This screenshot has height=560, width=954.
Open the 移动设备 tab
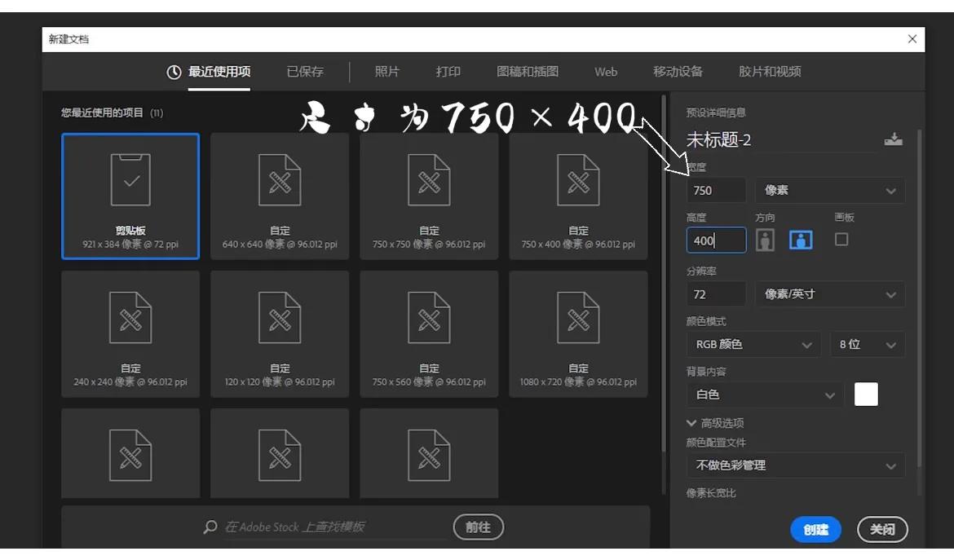point(678,72)
